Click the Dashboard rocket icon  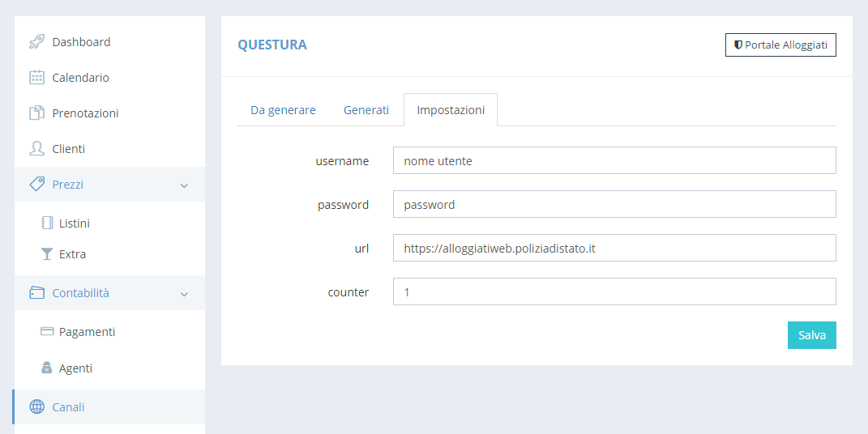(36, 42)
